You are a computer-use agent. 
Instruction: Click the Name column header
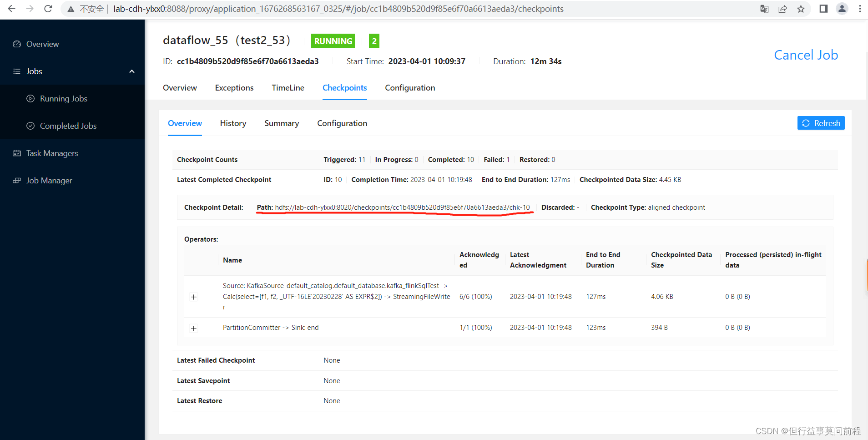[232, 260]
